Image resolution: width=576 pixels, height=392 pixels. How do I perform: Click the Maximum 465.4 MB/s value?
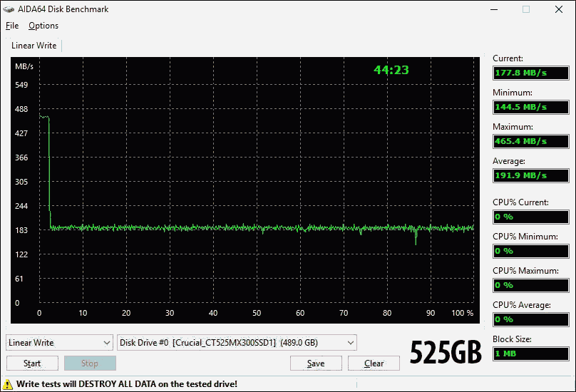point(531,141)
